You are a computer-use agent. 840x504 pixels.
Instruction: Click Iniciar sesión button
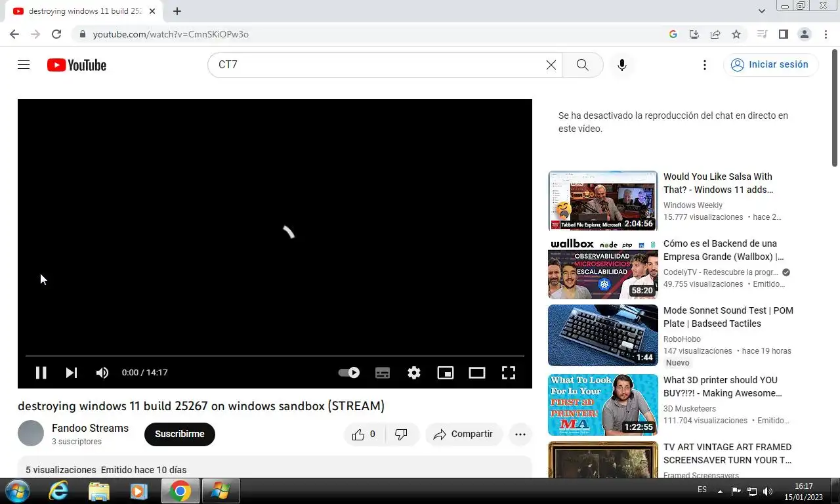click(x=770, y=64)
